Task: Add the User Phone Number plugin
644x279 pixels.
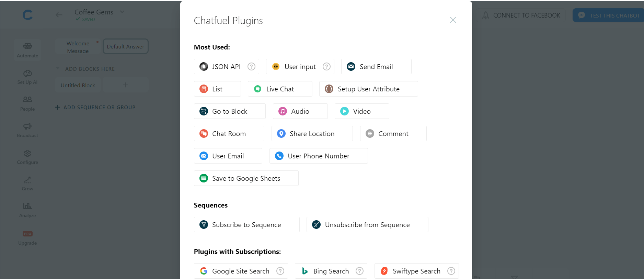Action: coord(319,156)
